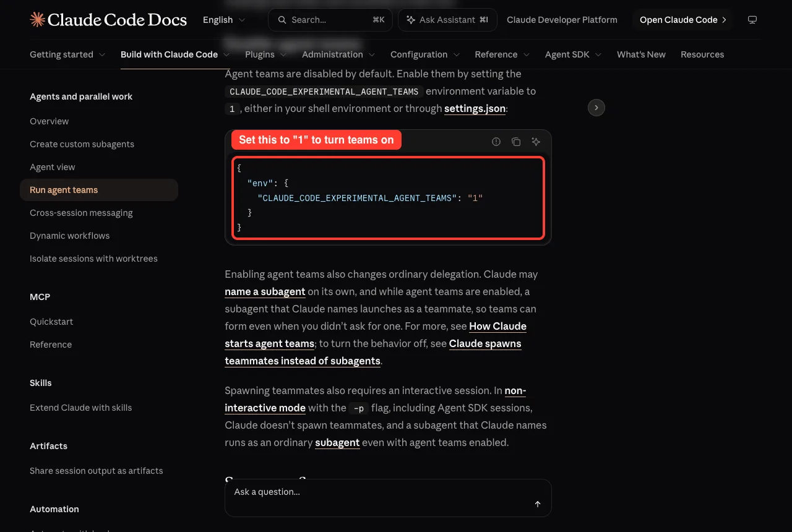Open MCP Reference in the sidebar
792x532 pixels.
(51, 345)
